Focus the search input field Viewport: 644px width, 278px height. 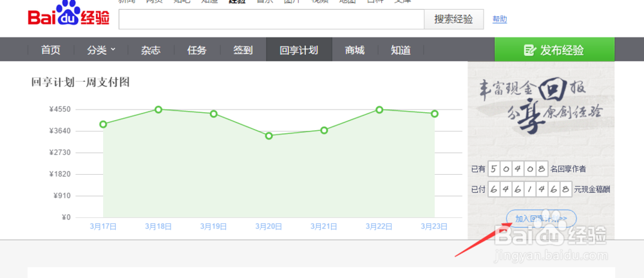coord(272,19)
